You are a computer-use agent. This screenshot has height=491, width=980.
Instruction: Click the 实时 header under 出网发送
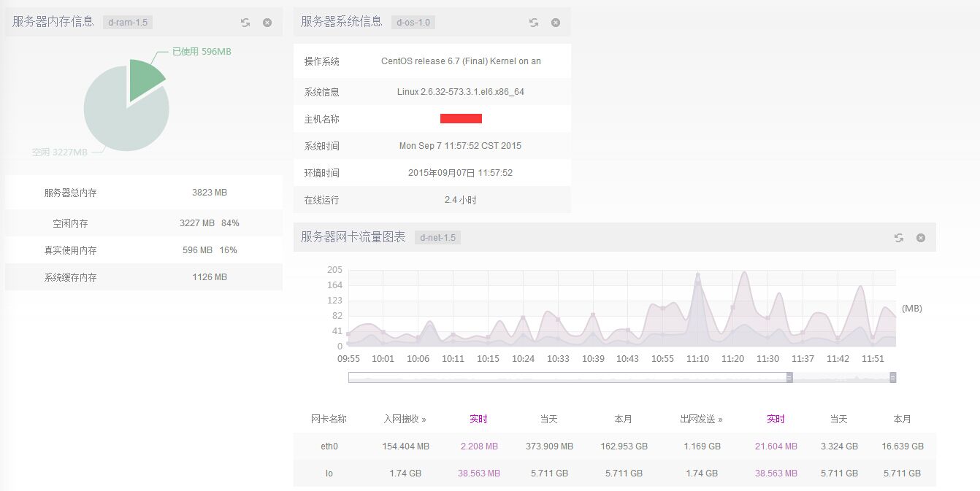(776, 419)
